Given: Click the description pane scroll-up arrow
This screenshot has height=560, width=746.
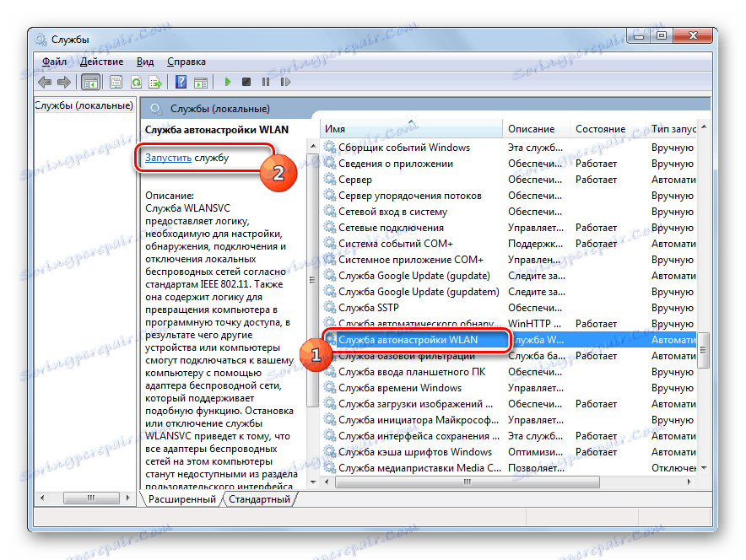Looking at the screenshot, I should [x=312, y=146].
